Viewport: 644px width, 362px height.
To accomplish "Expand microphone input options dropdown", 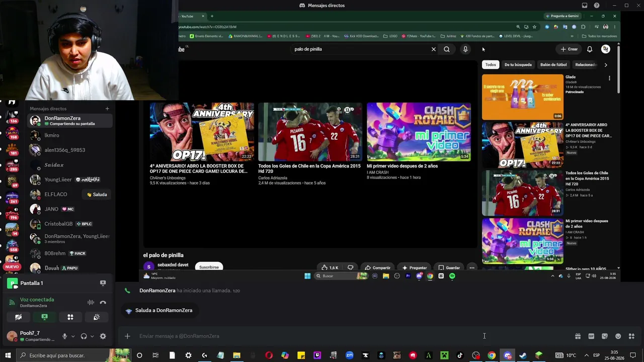I will point(73,336).
